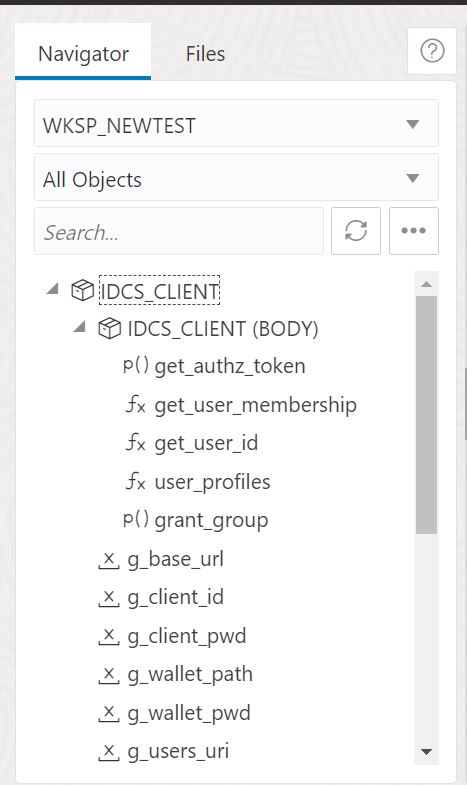This screenshot has width=467, height=785.
Task: Click the scrollbar down arrow
Action: (x=426, y=751)
